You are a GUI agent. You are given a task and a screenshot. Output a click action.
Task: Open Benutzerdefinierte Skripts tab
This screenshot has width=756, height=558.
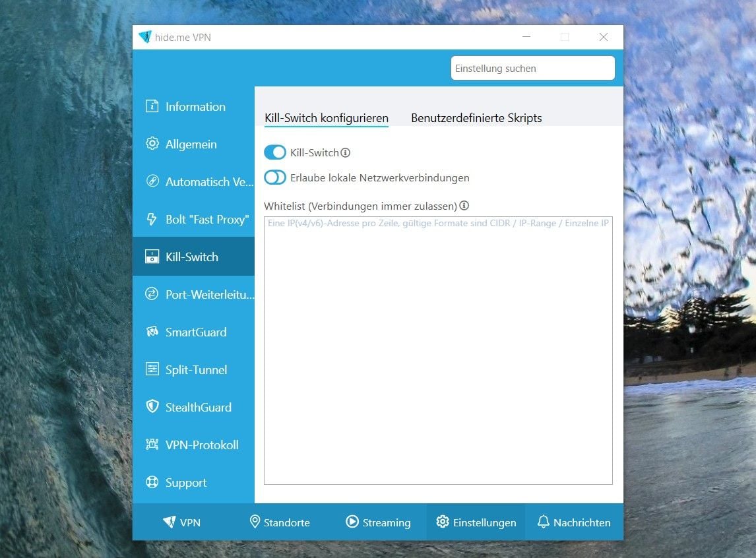click(x=476, y=118)
